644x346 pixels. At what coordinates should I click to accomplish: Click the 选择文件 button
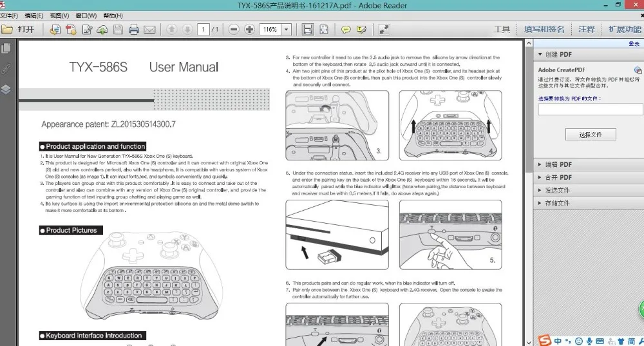591,135
